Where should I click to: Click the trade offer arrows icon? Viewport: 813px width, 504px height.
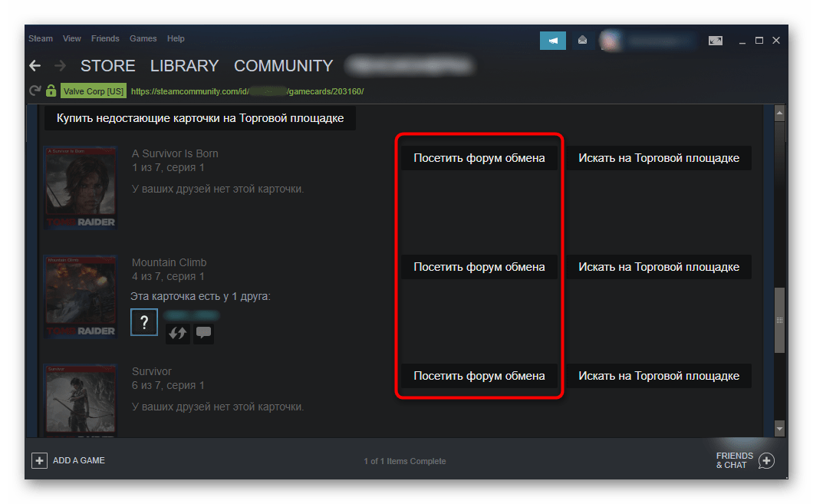178,333
